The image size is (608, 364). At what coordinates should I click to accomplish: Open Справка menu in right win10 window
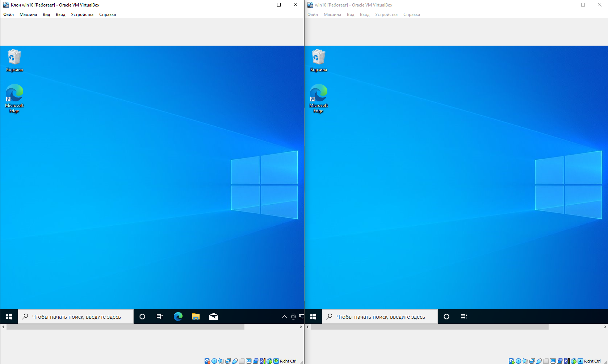coord(412,14)
